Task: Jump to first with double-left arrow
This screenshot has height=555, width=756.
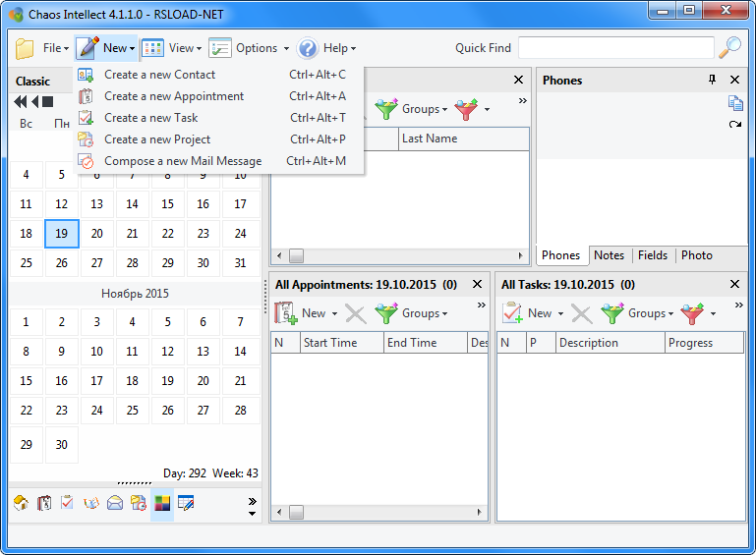Action: [x=21, y=101]
